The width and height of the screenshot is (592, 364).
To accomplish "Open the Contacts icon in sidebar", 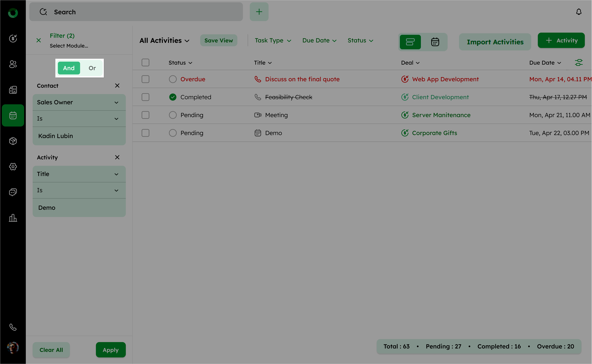I will click(x=13, y=64).
